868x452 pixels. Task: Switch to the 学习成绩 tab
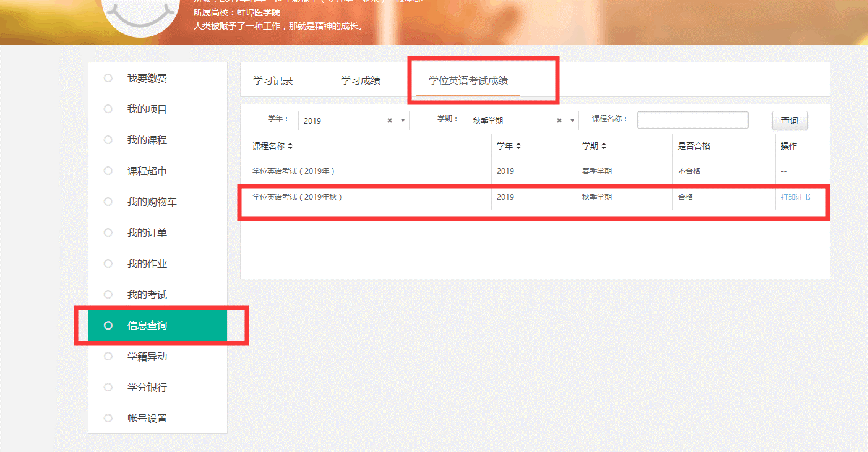pyautogui.click(x=361, y=79)
